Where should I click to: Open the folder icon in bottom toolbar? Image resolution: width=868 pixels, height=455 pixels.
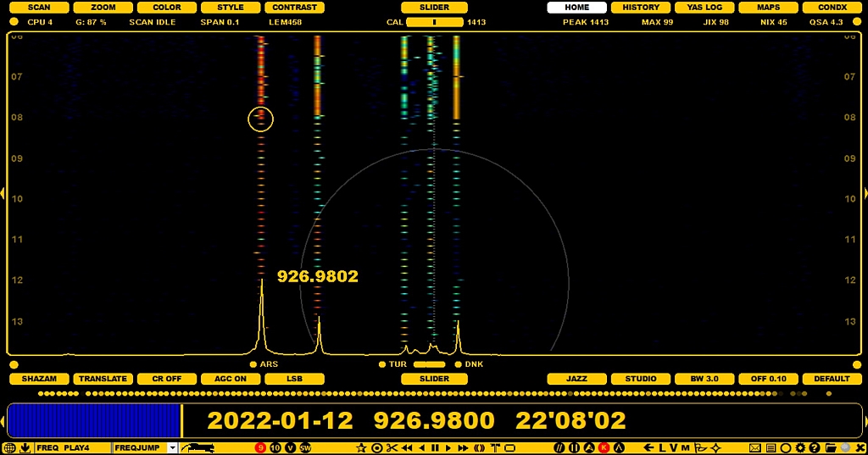(830, 447)
